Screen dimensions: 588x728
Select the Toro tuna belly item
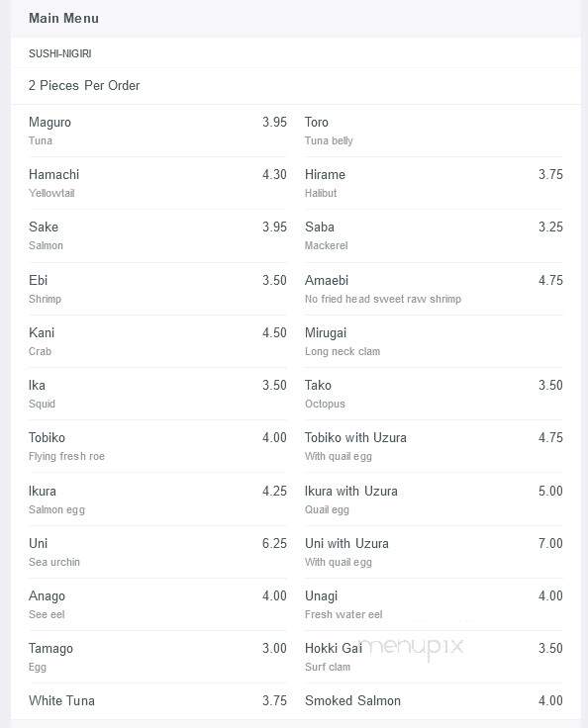click(x=434, y=131)
